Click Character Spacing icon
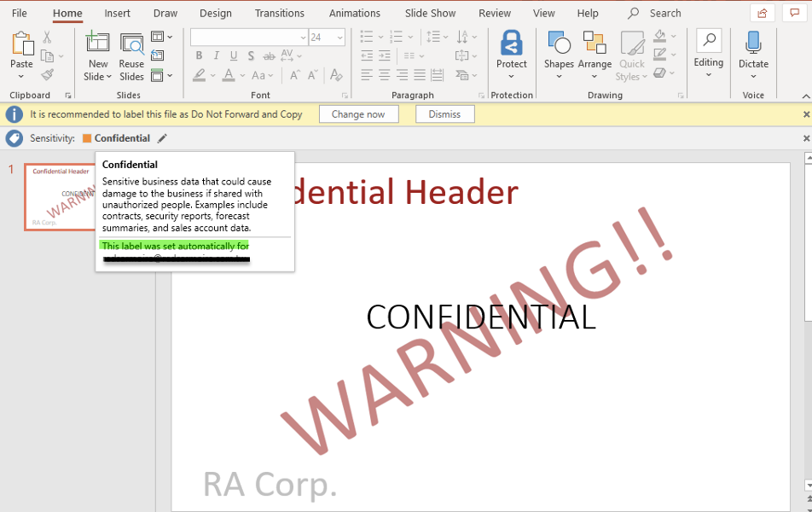This screenshot has height=512, width=812. pyautogui.click(x=287, y=55)
